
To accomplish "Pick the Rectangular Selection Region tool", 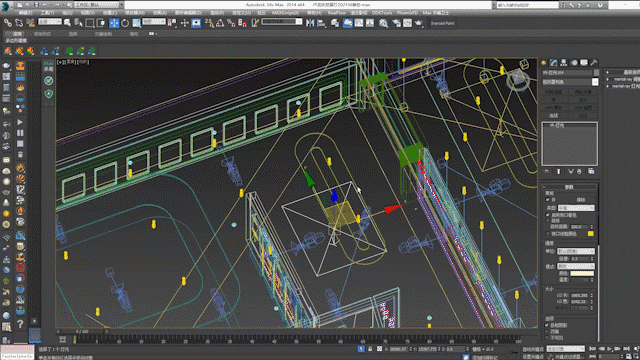I will (x=90, y=23).
